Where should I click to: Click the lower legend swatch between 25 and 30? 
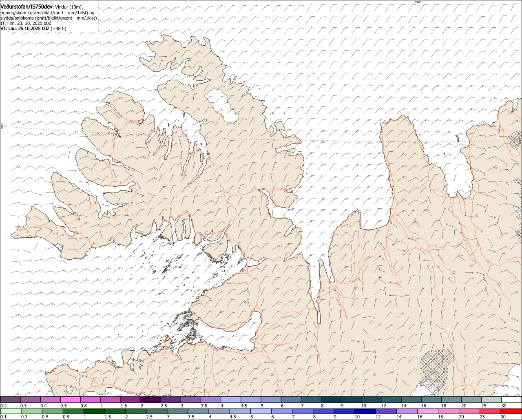491,411
